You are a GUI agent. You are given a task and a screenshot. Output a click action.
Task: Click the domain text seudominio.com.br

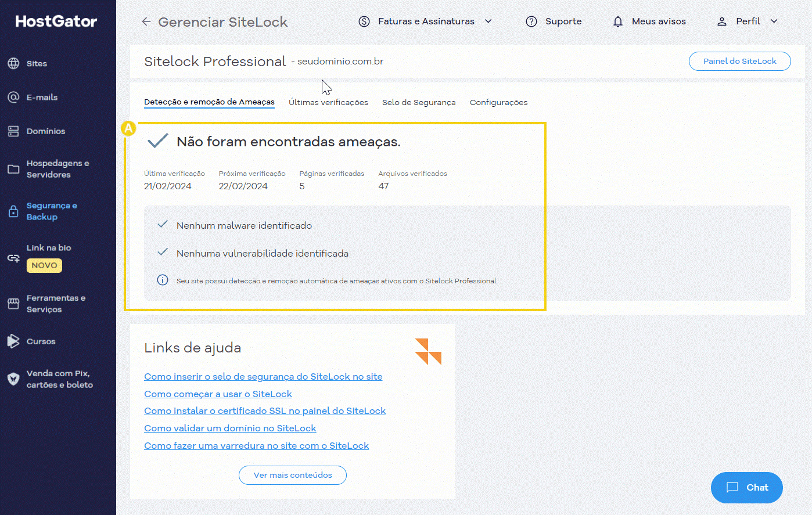pyautogui.click(x=340, y=61)
